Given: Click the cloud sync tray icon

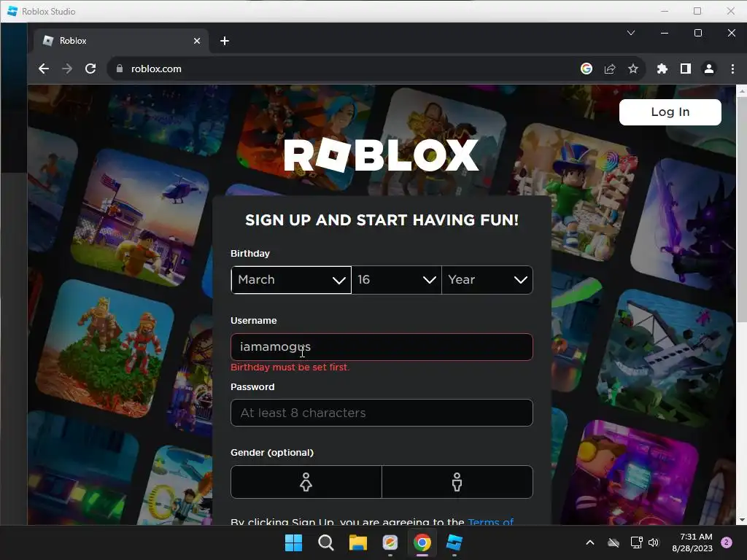Looking at the screenshot, I should click(x=614, y=542).
